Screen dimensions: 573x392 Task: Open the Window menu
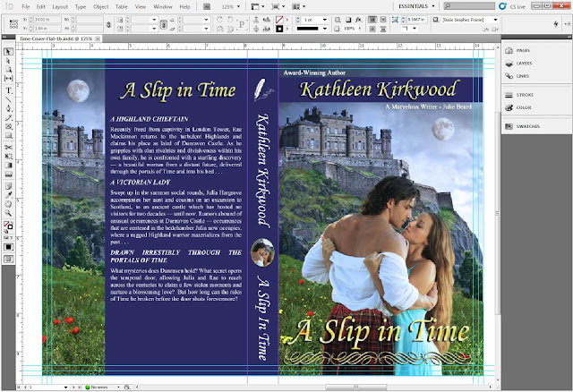[163, 6]
